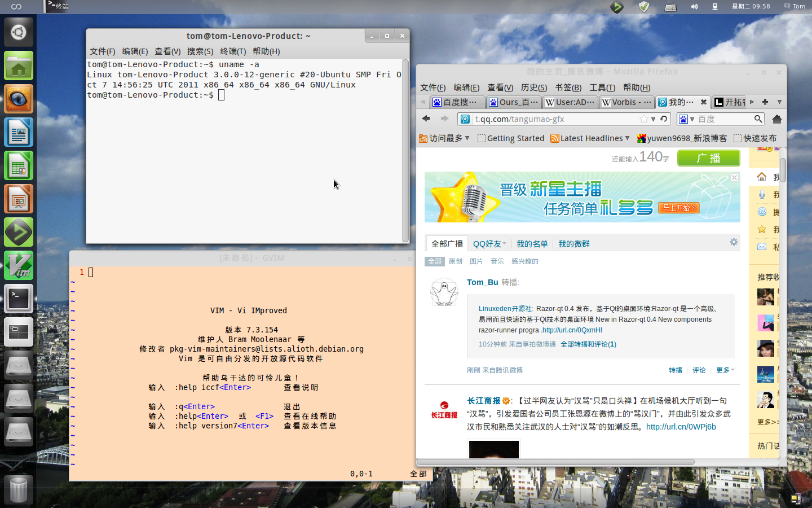Image resolution: width=812 pixels, height=508 pixels.
Task: Go to the Firefox home page
Action: pos(776,119)
